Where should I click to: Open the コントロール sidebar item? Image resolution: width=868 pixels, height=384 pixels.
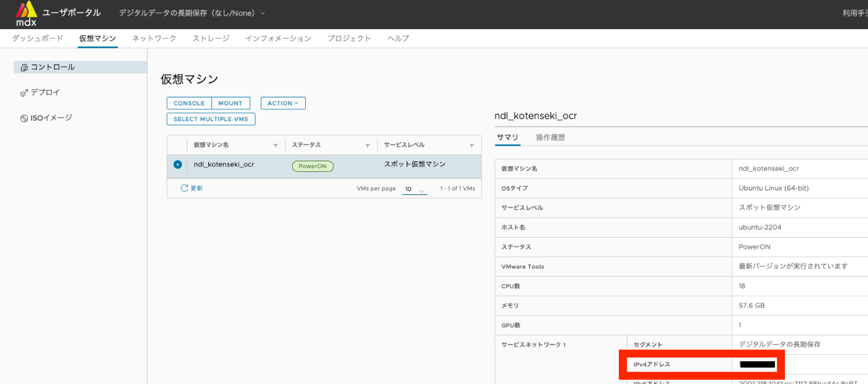[x=80, y=67]
